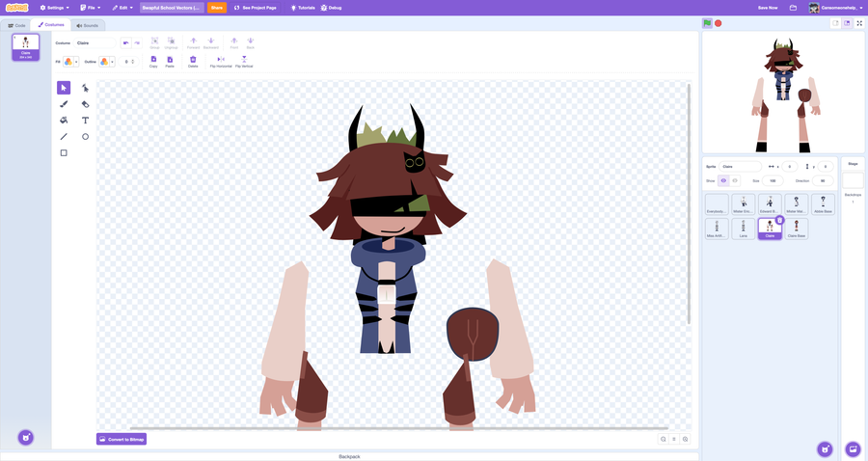
Task: Click Save Now
Action: point(768,8)
